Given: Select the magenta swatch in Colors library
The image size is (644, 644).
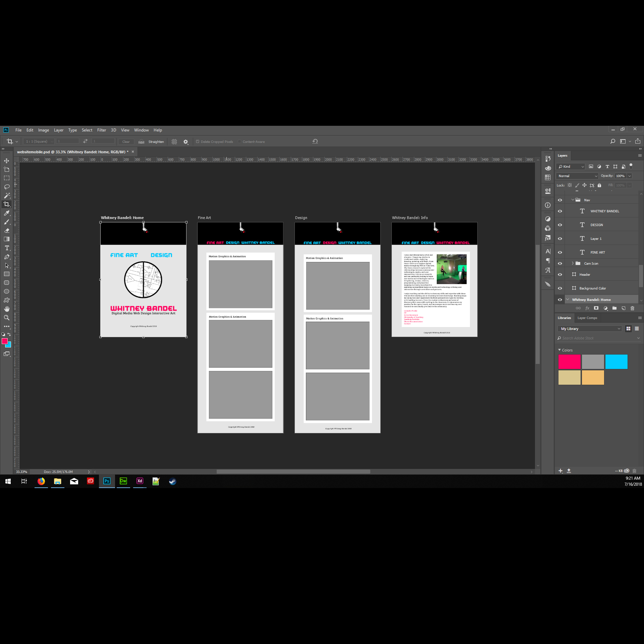Looking at the screenshot, I should (x=569, y=362).
